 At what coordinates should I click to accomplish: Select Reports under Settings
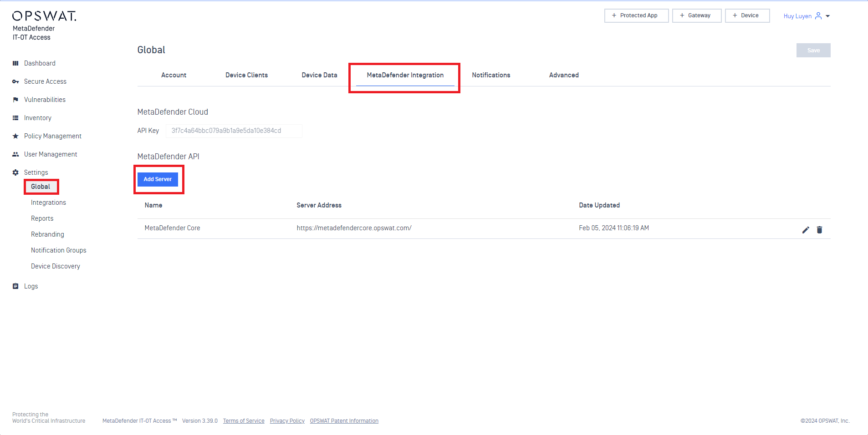click(42, 218)
